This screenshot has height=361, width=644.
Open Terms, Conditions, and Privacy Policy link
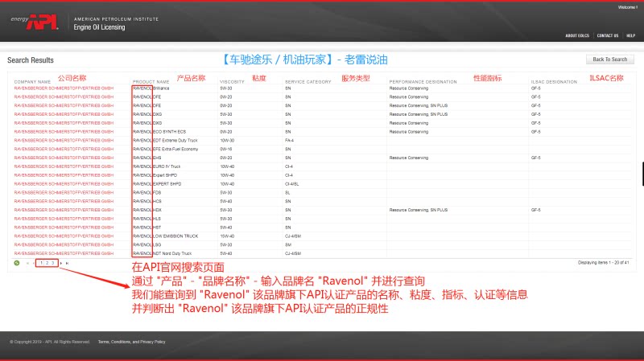(x=131, y=342)
